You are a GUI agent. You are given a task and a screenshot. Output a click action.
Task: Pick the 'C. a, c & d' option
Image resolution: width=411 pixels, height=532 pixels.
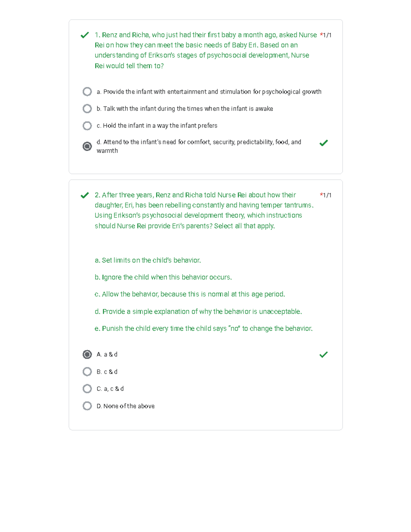point(87,389)
